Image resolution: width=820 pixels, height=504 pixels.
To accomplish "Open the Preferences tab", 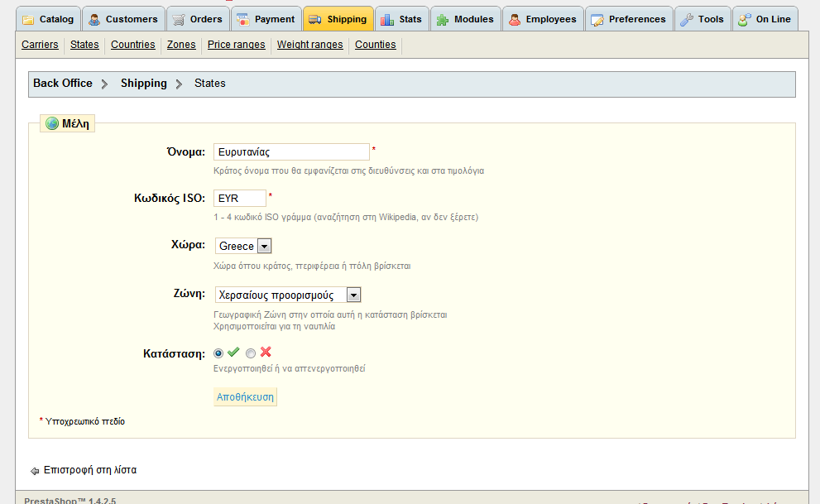I will [x=629, y=19].
